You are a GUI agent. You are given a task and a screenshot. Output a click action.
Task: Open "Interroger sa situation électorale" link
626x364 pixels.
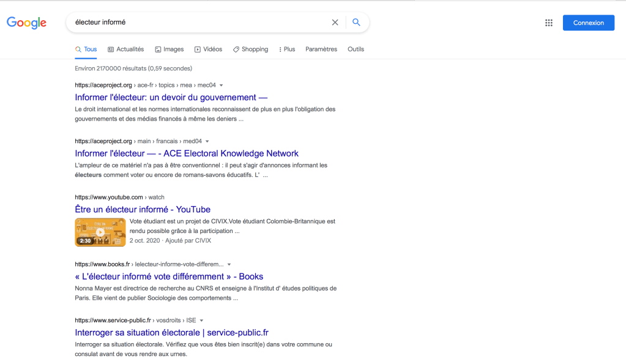171,332
